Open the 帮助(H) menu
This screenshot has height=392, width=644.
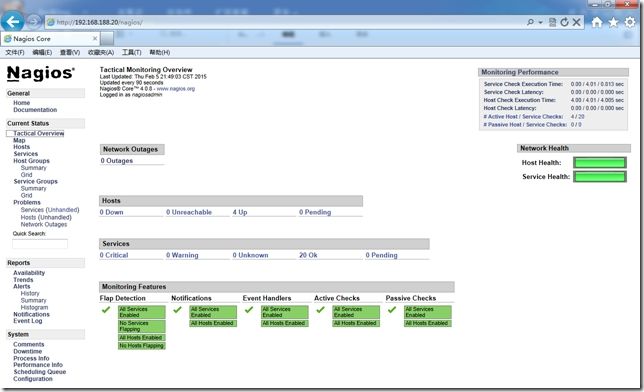tap(159, 52)
